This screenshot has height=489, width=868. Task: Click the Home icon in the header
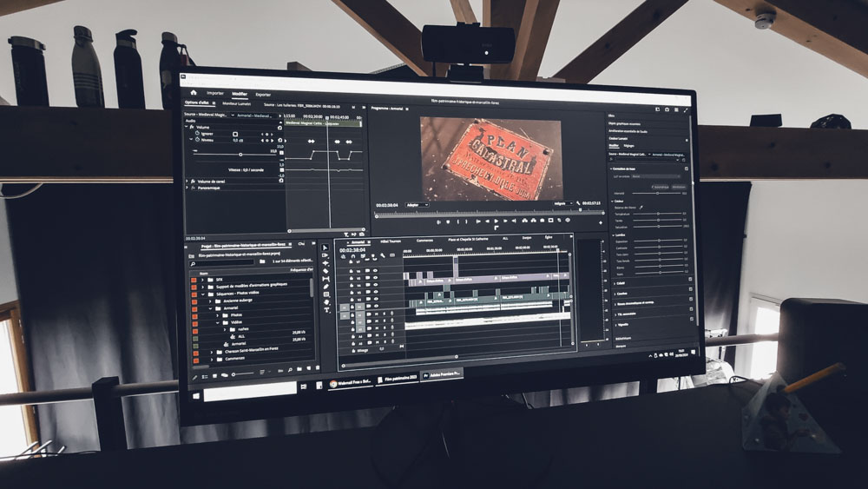click(x=194, y=92)
